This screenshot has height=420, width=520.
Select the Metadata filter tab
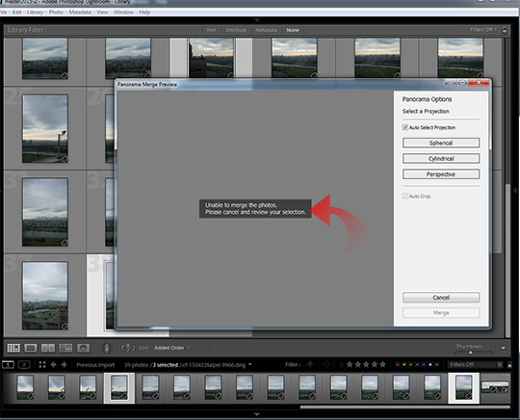click(x=267, y=30)
